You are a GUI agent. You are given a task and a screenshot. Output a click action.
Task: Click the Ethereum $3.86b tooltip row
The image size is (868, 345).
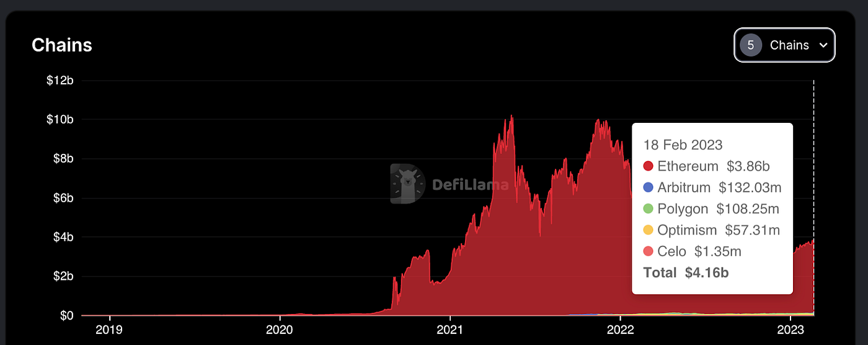coord(707,166)
